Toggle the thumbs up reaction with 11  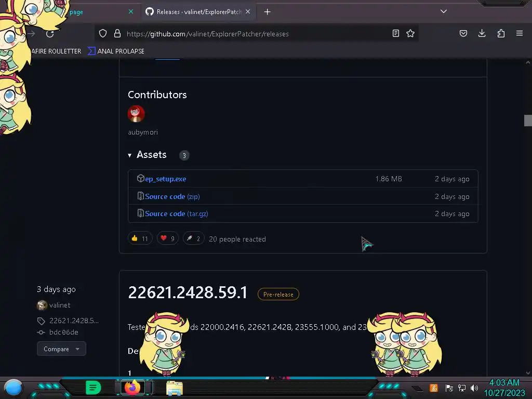tap(140, 238)
